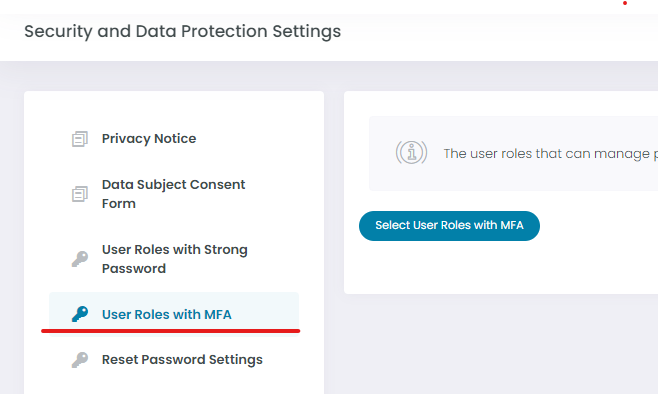The image size is (658, 394).
Task: Click the blue key icon for MFA roles
Action: (x=80, y=314)
